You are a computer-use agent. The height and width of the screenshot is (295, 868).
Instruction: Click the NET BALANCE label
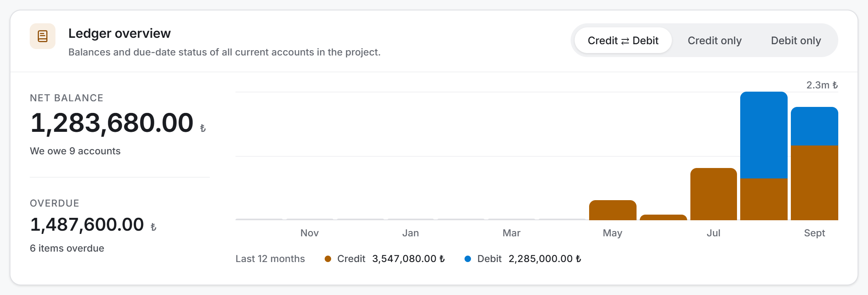click(x=67, y=98)
